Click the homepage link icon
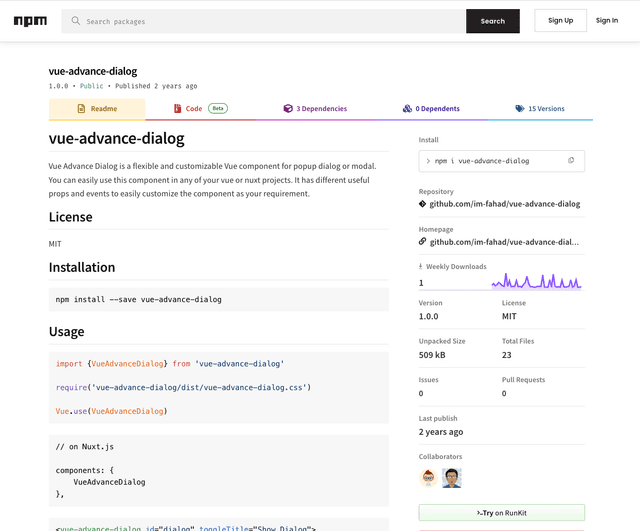 (423, 242)
